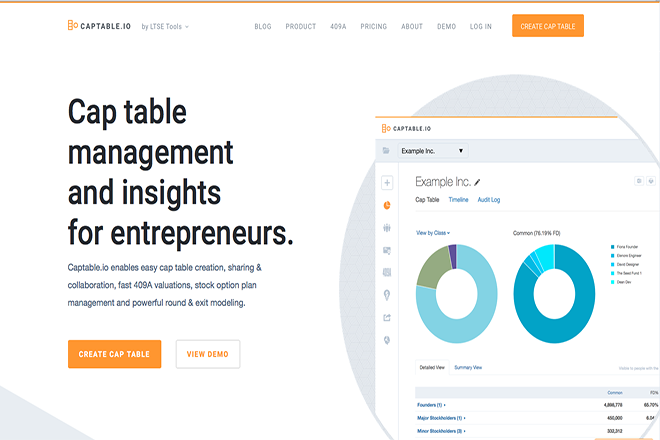Switch to the Summary View tab
Viewport: 660px width, 440px height.
(468, 368)
